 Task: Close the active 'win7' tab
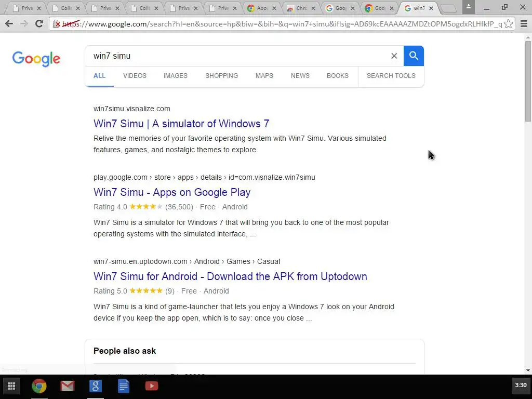tap(431, 8)
